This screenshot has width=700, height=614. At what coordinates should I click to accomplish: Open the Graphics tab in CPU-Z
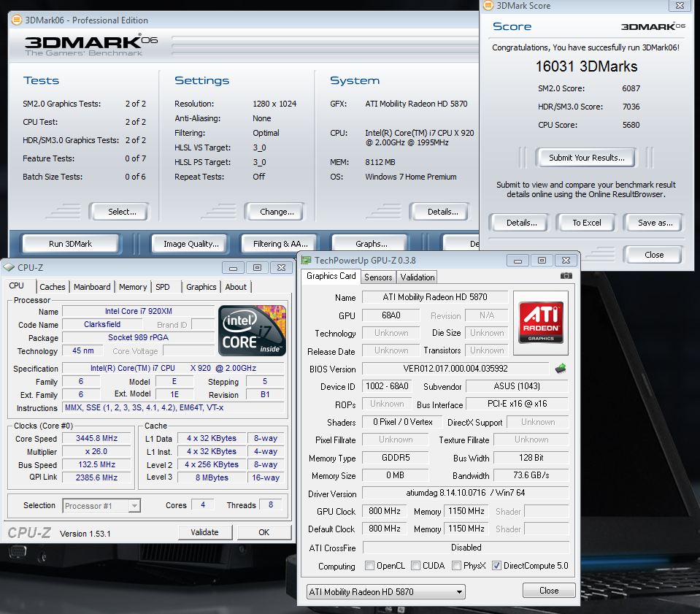(x=201, y=287)
